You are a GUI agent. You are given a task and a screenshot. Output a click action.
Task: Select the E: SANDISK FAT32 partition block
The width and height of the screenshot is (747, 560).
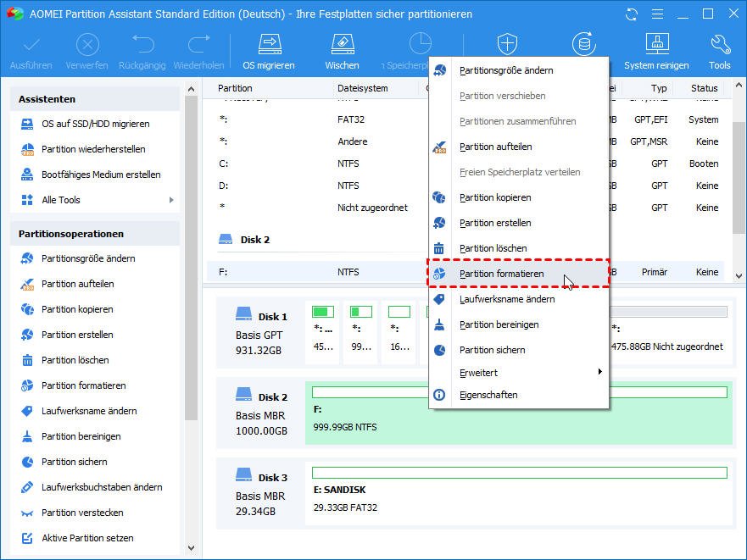pos(518,494)
